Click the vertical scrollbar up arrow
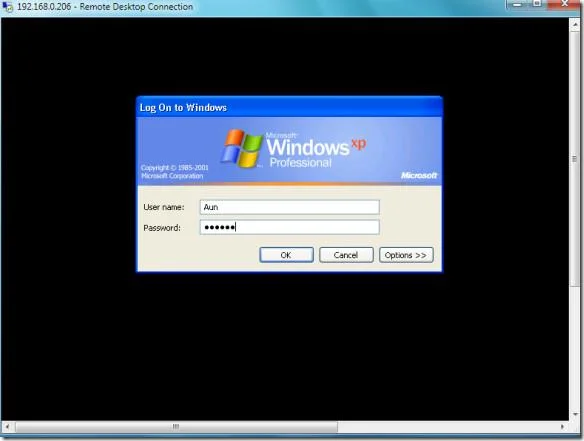The height and width of the screenshot is (441, 584). [x=575, y=25]
